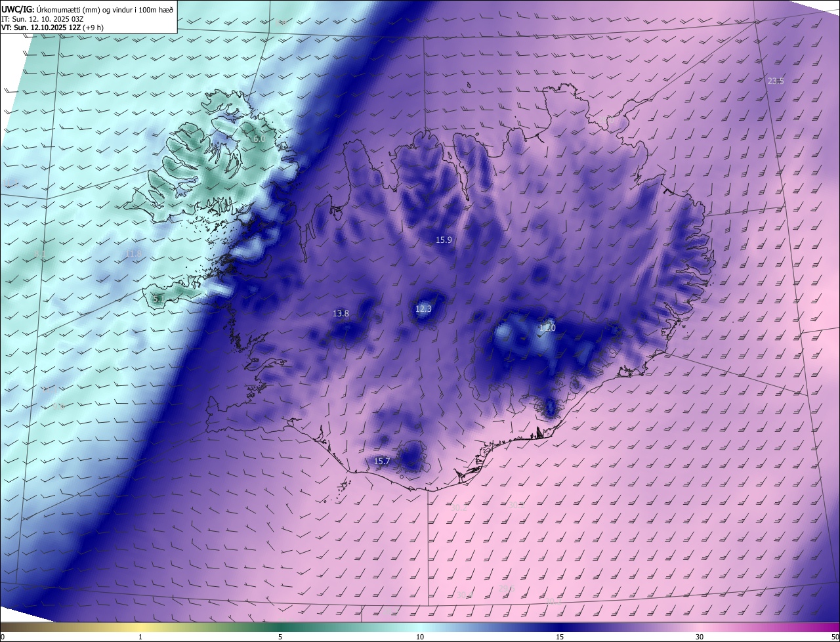This screenshot has height=642, width=840.
Task: Click the 29.5 value label over the ocean
Action: (505, 589)
